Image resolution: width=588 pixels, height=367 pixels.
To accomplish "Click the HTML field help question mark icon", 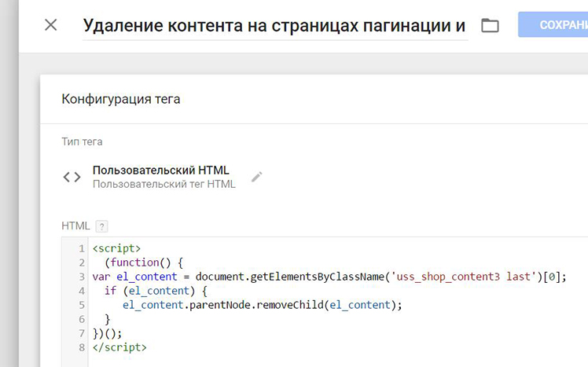I will pos(101,226).
